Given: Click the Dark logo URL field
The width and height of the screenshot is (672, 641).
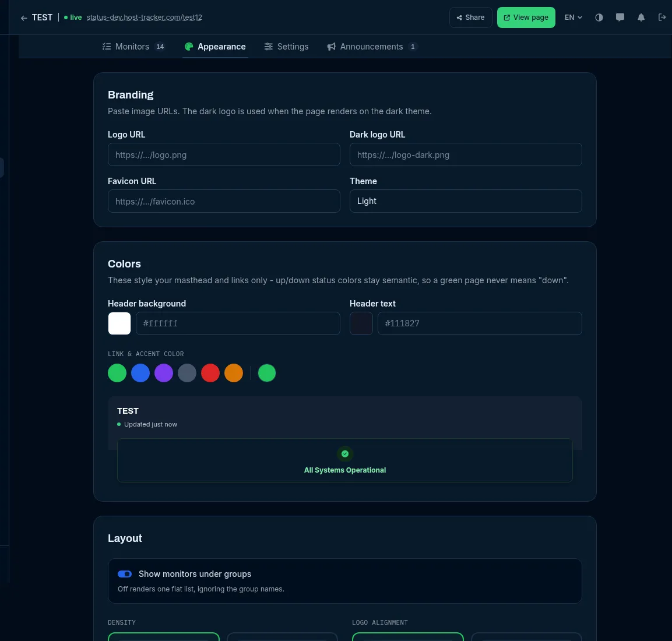Looking at the screenshot, I should pos(466,154).
